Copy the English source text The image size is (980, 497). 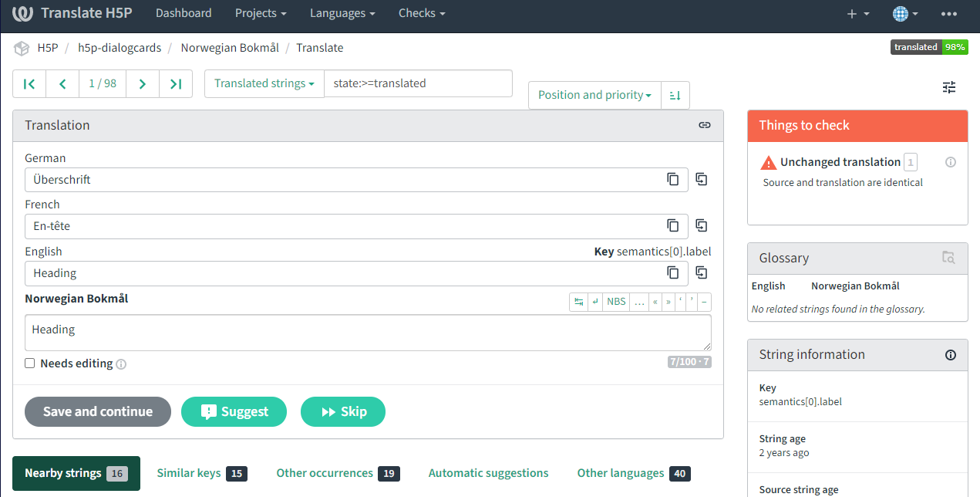click(x=673, y=272)
